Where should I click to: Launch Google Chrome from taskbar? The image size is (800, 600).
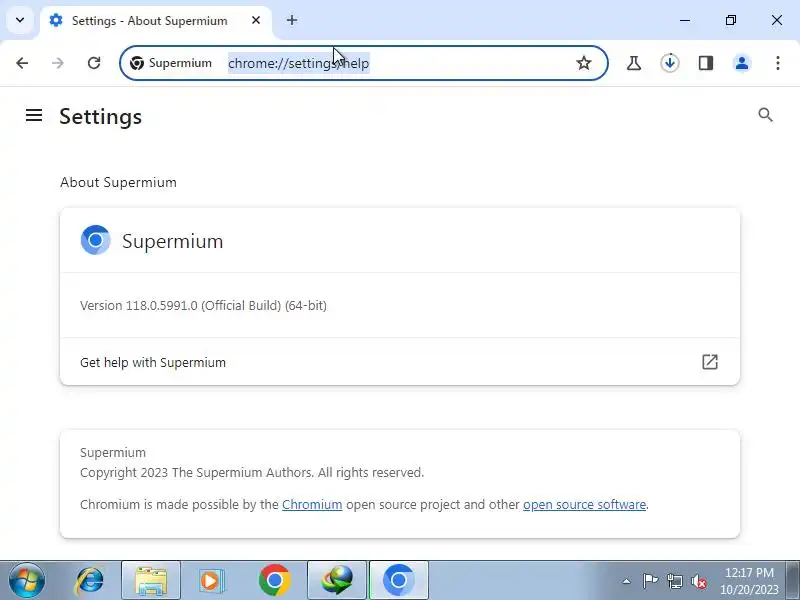pos(274,581)
